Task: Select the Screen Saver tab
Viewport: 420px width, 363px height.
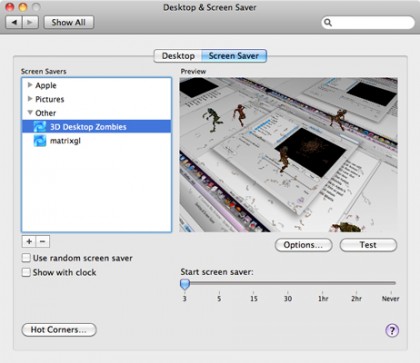Action: pyautogui.click(x=234, y=56)
